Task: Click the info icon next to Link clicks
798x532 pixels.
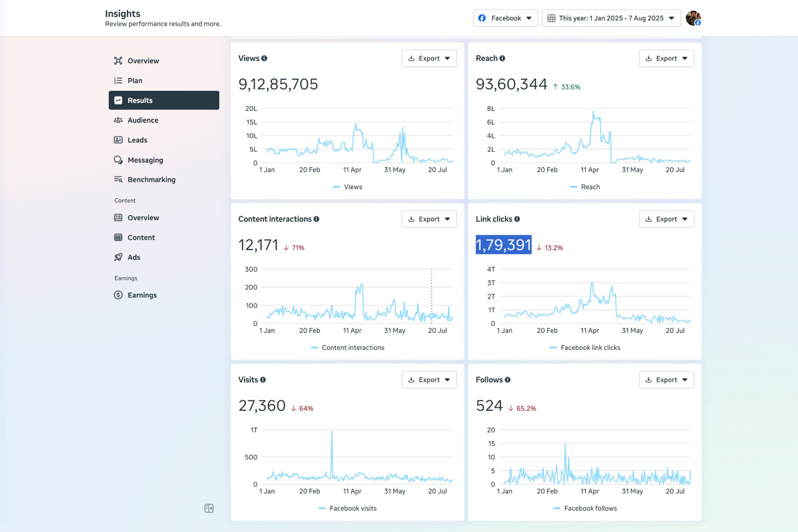Action: click(x=517, y=219)
